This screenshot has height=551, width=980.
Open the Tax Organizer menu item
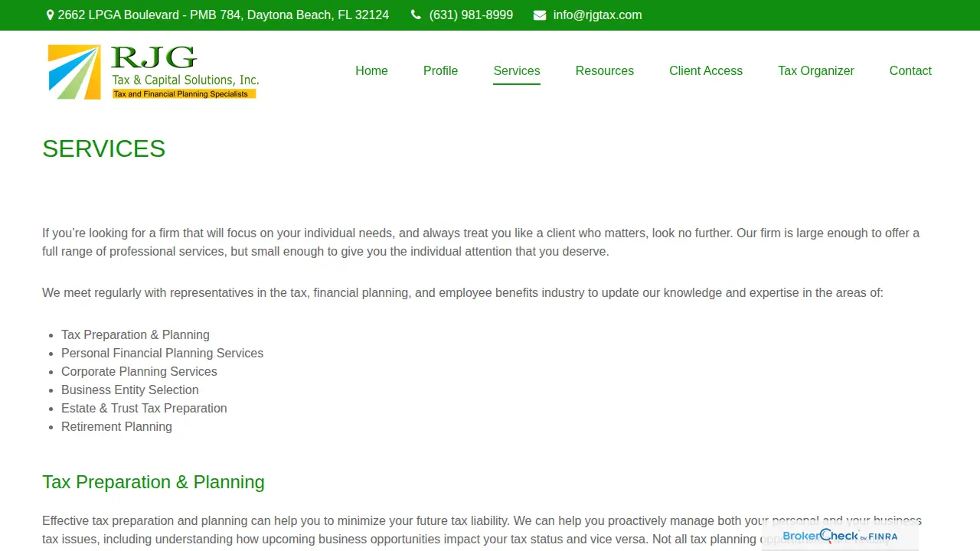[x=816, y=70]
